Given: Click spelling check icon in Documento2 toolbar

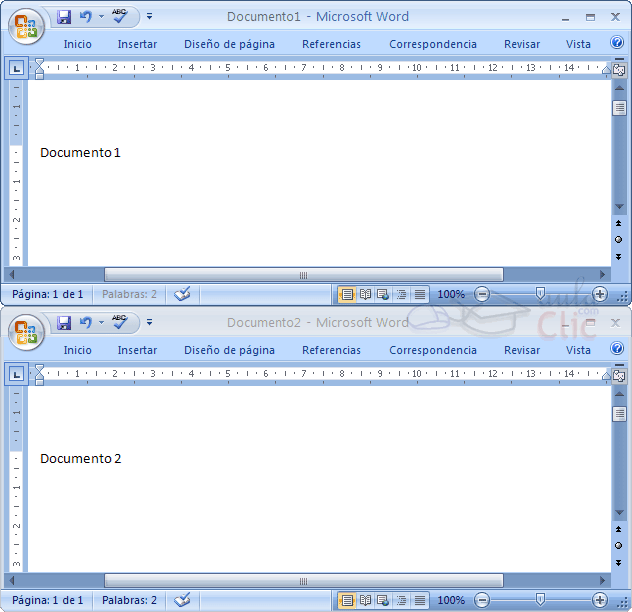Looking at the screenshot, I should coord(120,322).
